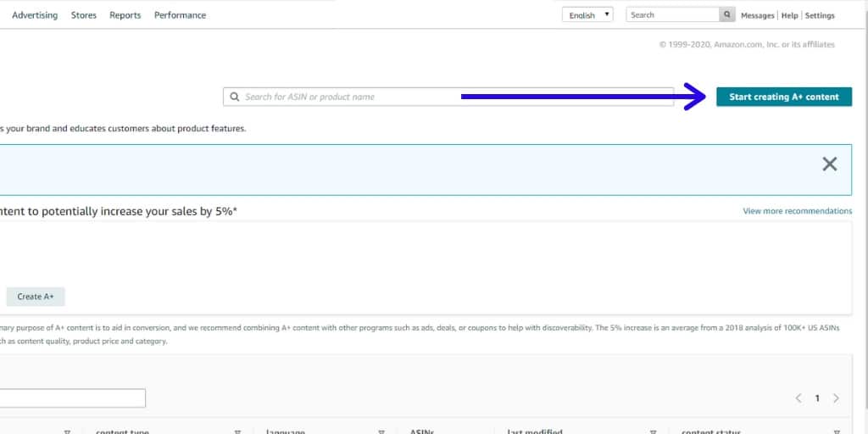Focus the filter box above the content table
The width and height of the screenshot is (868, 434).
(73, 398)
